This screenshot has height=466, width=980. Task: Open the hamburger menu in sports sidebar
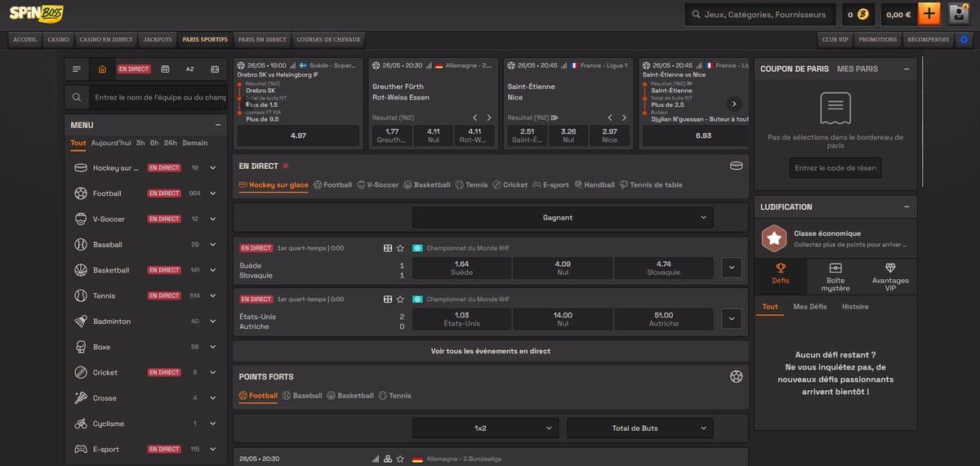[77, 69]
